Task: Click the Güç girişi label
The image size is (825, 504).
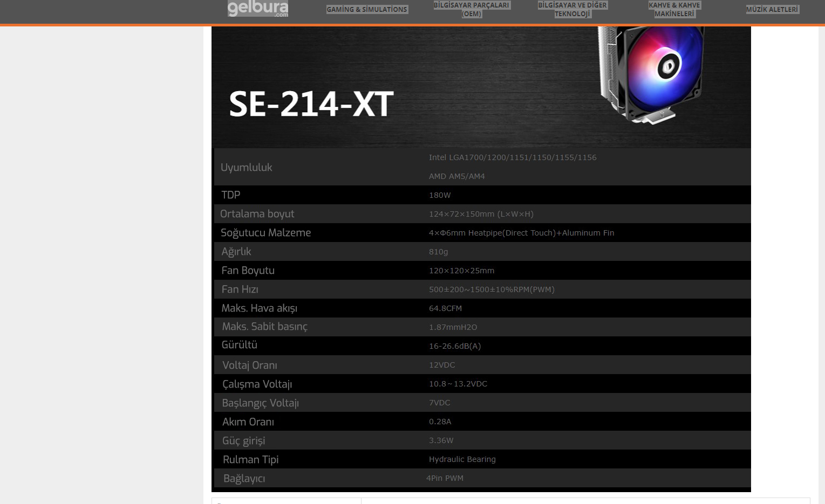Action: coord(244,441)
